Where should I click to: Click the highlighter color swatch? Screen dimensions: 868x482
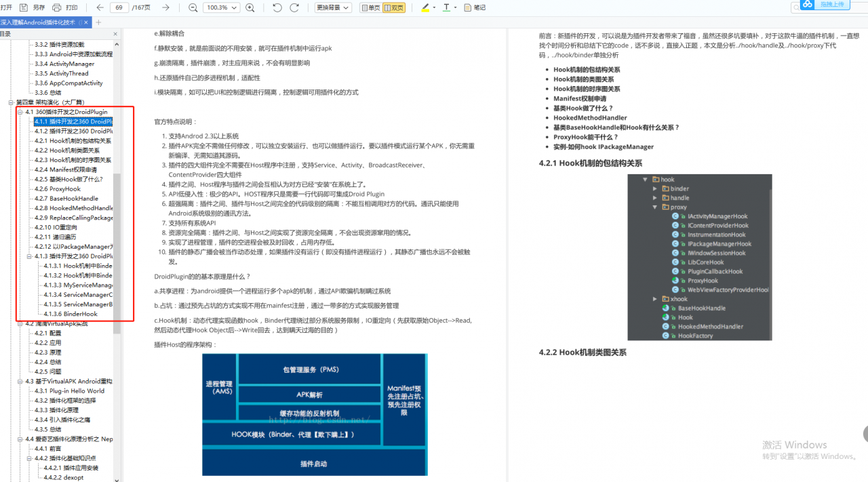pyautogui.click(x=425, y=7)
